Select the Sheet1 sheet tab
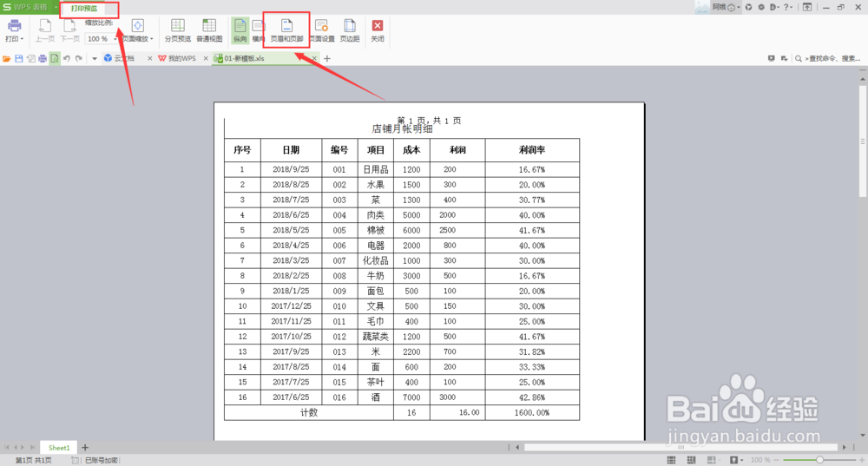The height and width of the screenshot is (466, 868). point(59,448)
